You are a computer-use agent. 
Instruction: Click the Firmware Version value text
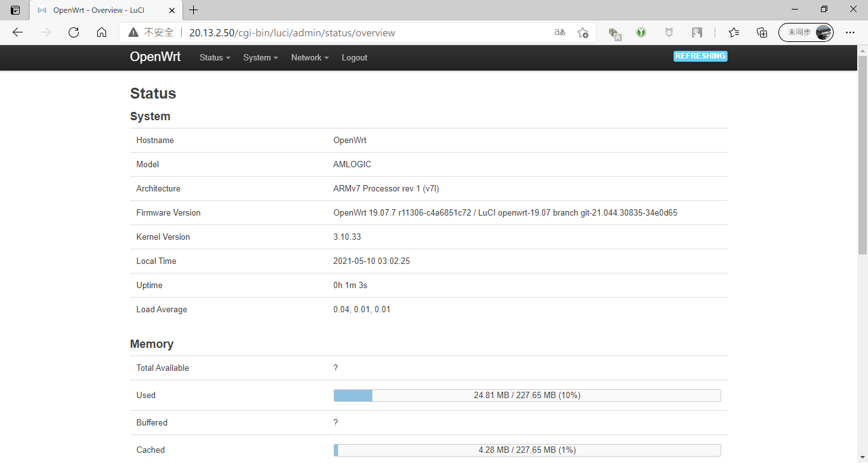point(505,213)
